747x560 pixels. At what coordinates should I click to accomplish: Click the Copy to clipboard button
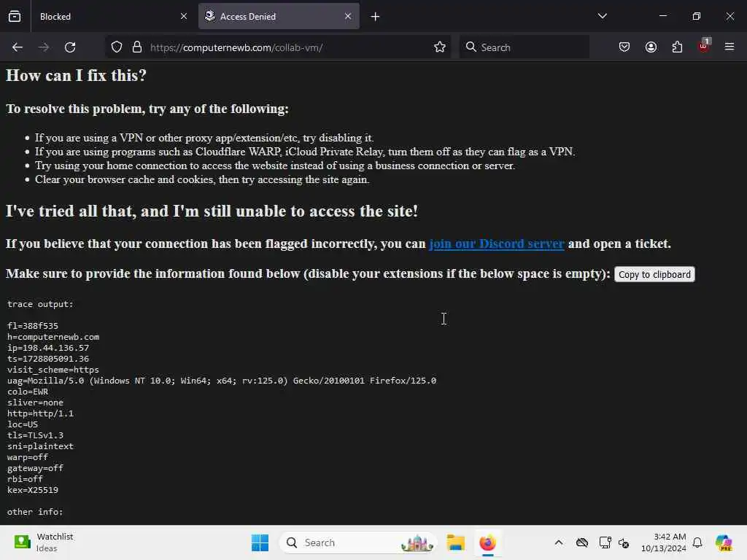pyautogui.click(x=654, y=274)
